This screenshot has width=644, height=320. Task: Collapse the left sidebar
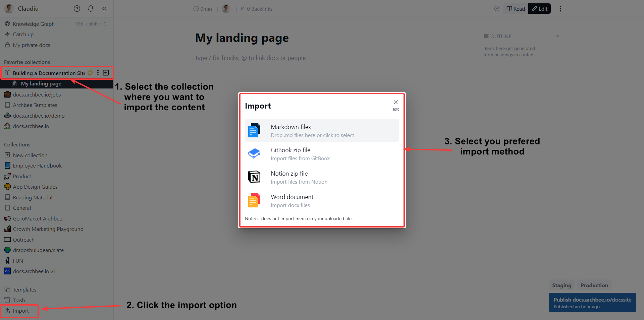(104, 9)
